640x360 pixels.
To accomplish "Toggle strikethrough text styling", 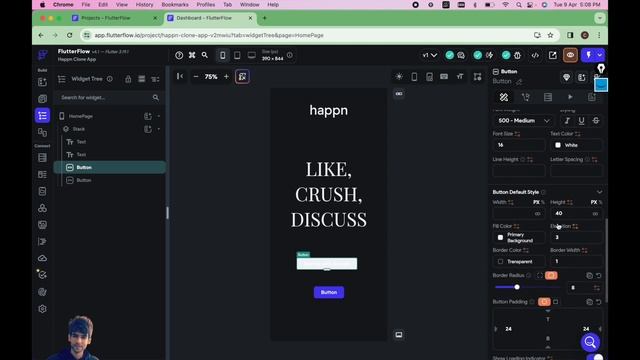I will point(596,120).
